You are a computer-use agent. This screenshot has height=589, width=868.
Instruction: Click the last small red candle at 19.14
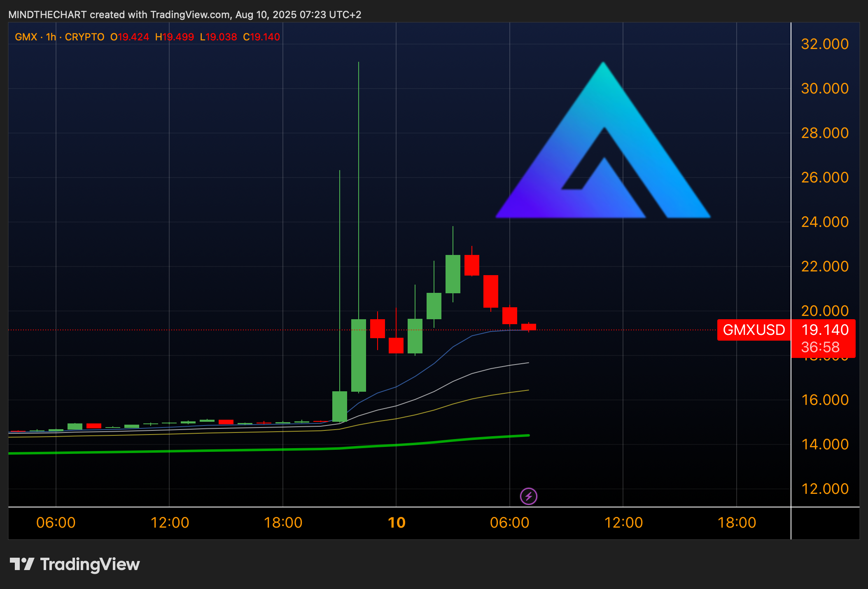[x=529, y=327]
